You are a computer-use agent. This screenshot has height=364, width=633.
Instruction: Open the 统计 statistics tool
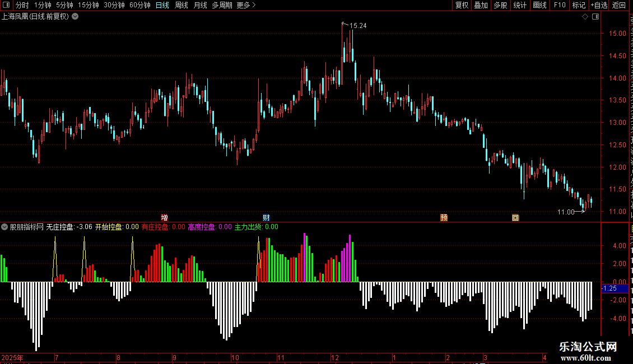520,5
